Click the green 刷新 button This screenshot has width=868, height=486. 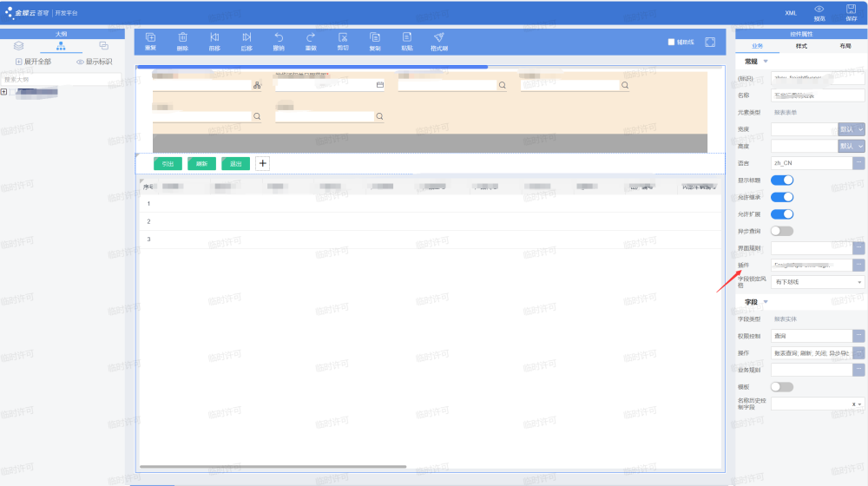(201, 164)
